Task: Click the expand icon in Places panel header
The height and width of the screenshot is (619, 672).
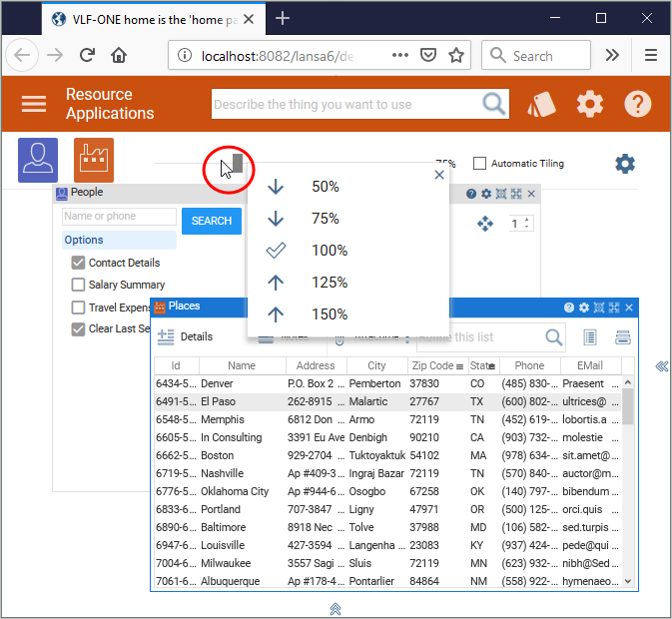Action: [x=614, y=308]
